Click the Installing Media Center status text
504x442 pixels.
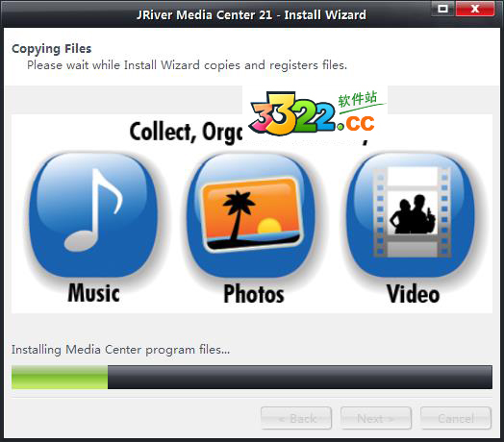click(120, 350)
